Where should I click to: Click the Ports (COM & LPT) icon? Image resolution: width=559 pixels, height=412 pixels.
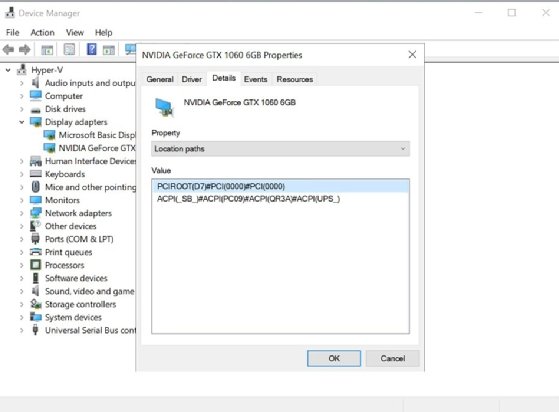[35, 239]
